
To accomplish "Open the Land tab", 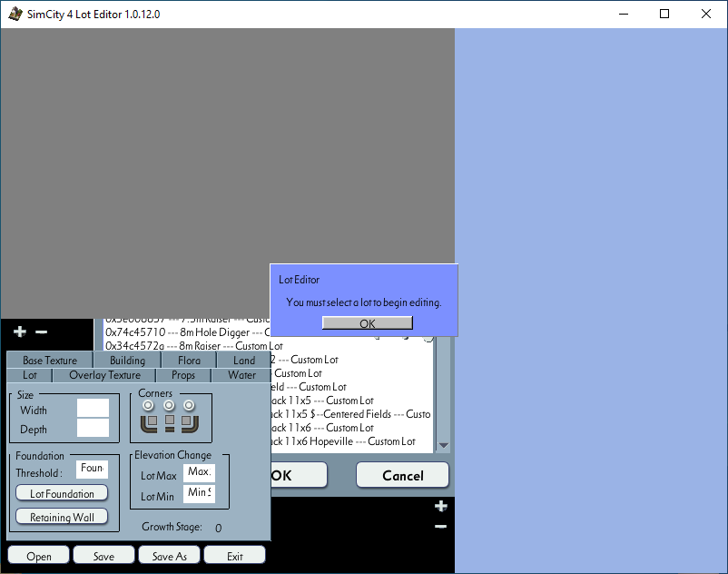I will tap(244, 361).
